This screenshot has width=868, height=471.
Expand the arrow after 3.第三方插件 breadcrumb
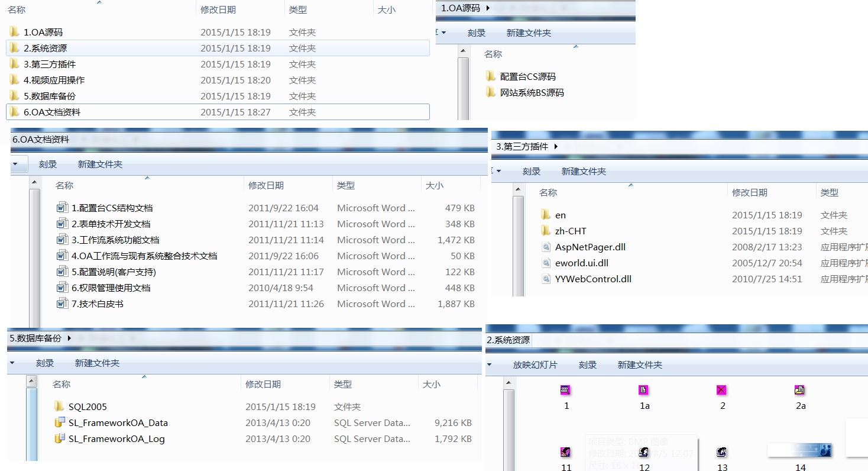(x=556, y=146)
